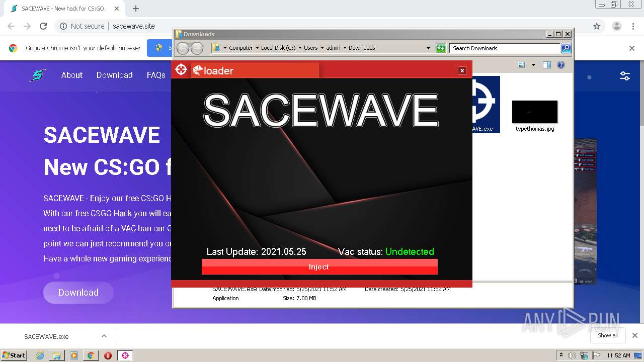Click the 11:52 AM clock
Viewport: 644px width, 362px height.
coord(618,355)
